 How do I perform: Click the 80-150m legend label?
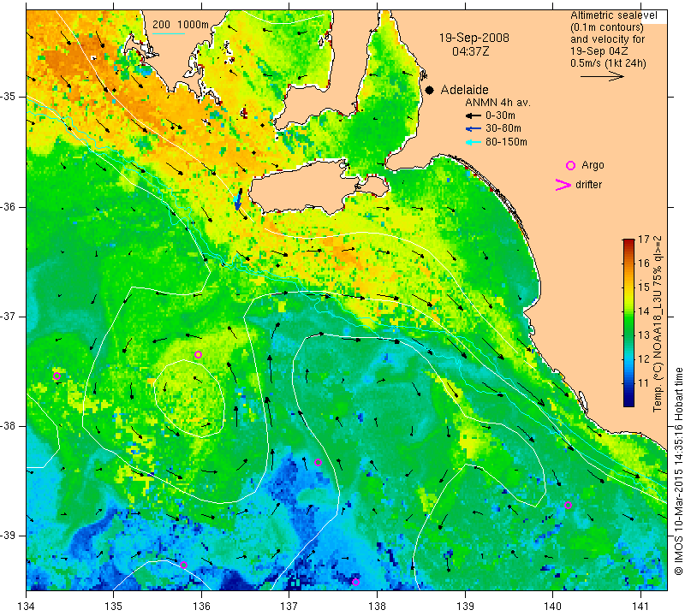506,142
